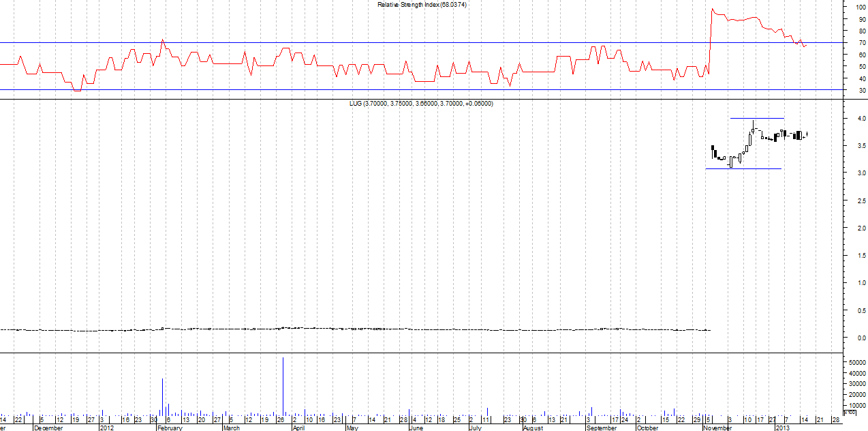
Task: Click the 2012 year label
Action: [x=107, y=428]
